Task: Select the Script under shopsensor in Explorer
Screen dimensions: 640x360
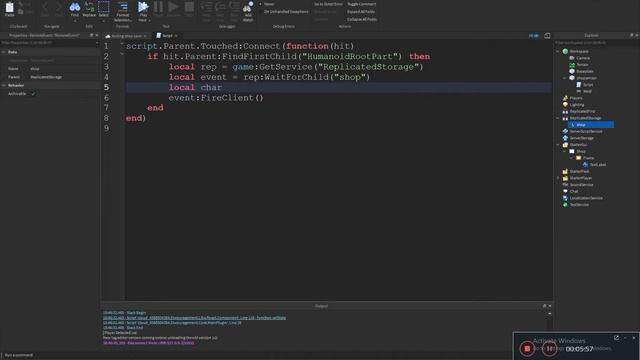Action: click(x=588, y=84)
